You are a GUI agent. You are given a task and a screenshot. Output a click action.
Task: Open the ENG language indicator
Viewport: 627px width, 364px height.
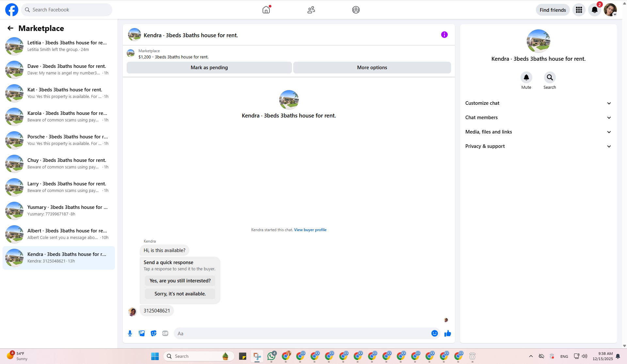click(564, 356)
